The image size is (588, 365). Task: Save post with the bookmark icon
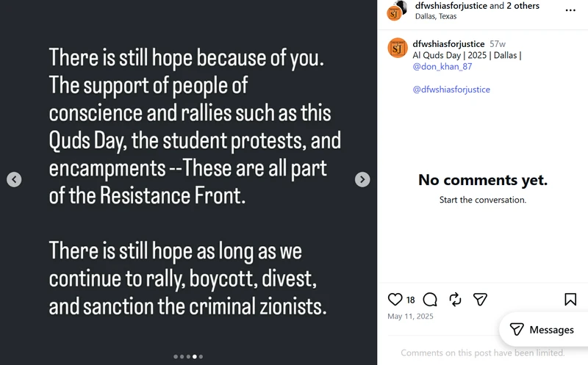coord(570,300)
